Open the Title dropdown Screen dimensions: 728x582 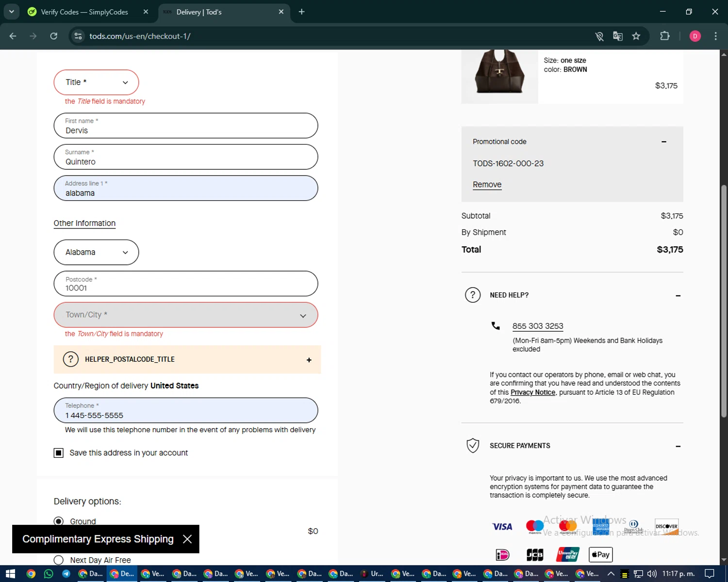[x=96, y=82]
